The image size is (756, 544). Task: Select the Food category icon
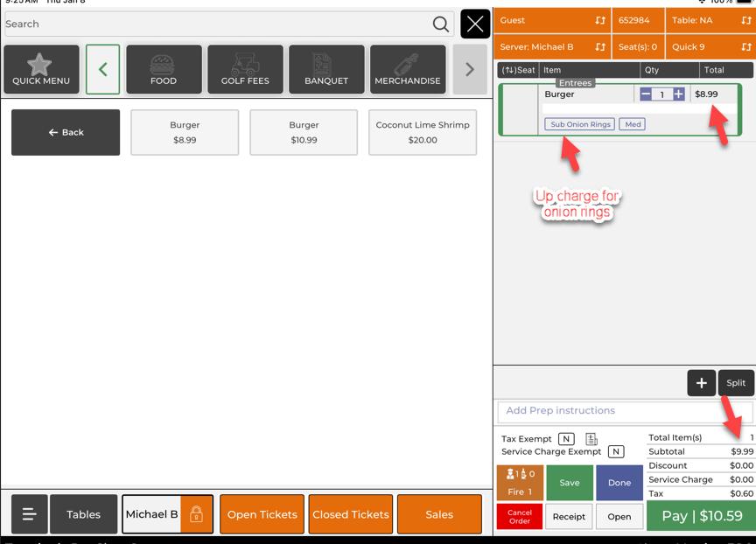click(164, 70)
